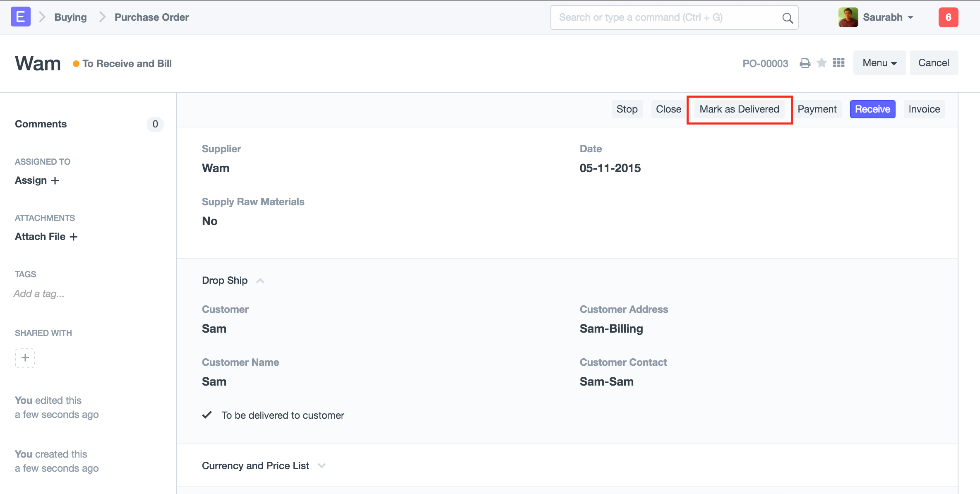Open the Saurabh user dropdown
The width and height of the screenshot is (980, 494).
[887, 17]
